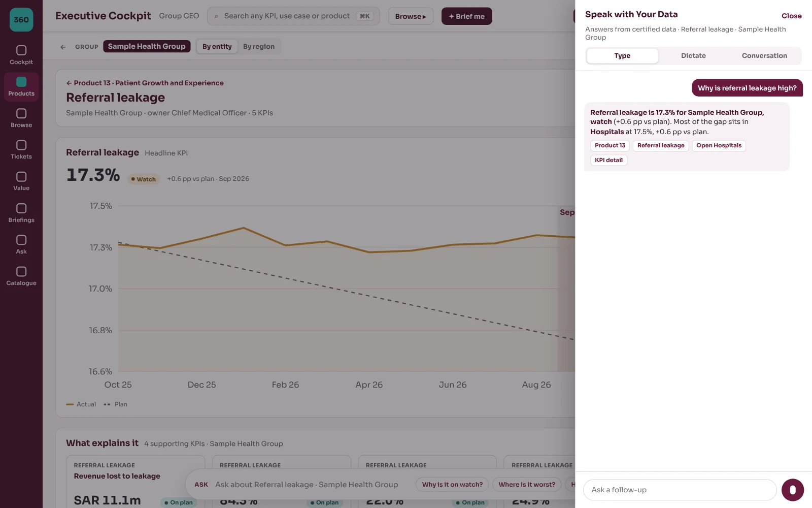This screenshot has width=812, height=508.
Task: Select the By region toggle
Action: click(259, 47)
